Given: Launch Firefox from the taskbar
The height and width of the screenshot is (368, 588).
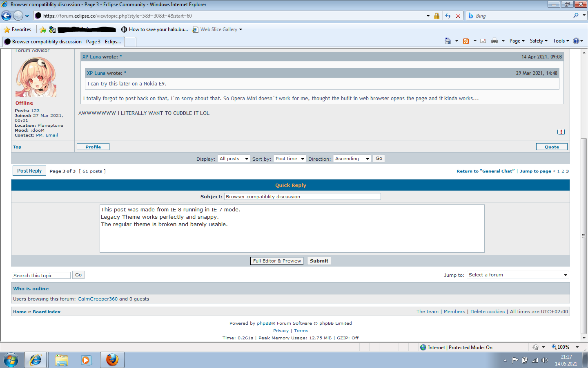Looking at the screenshot, I should (x=112, y=360).
